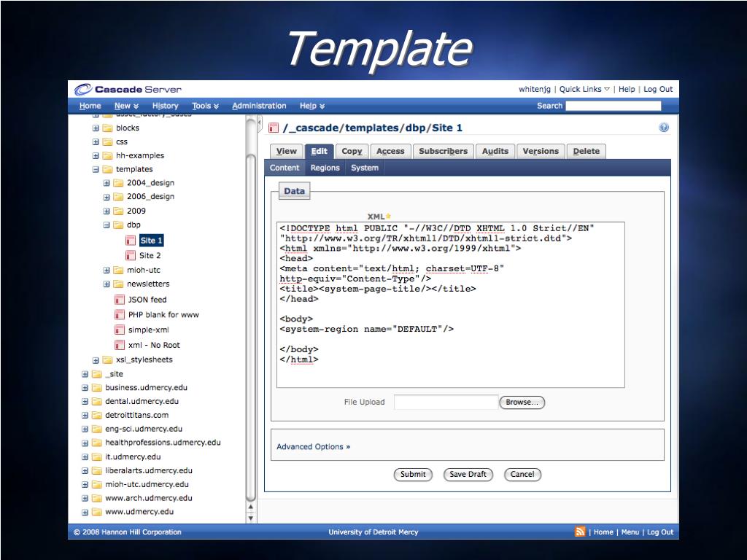Click the Cancel button
This screenshot has width=747, height=560.
(x=522, y=474)
